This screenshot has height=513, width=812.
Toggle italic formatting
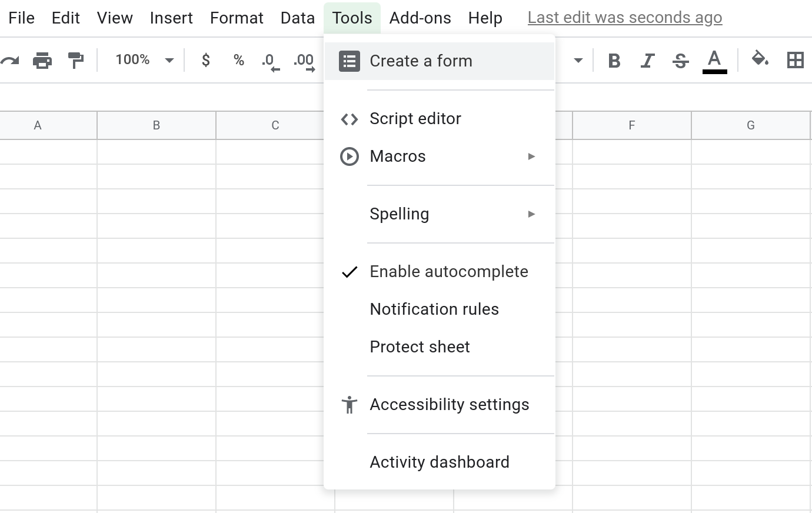(x=647, y=61)
